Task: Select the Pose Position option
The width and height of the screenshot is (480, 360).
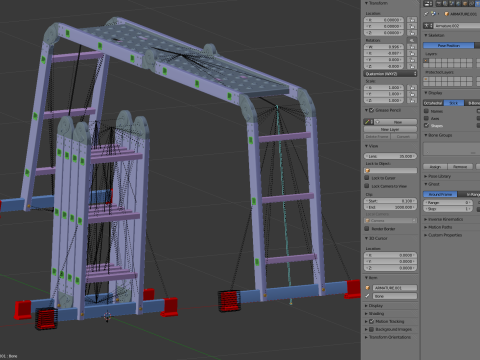Action: coord(448,45)
